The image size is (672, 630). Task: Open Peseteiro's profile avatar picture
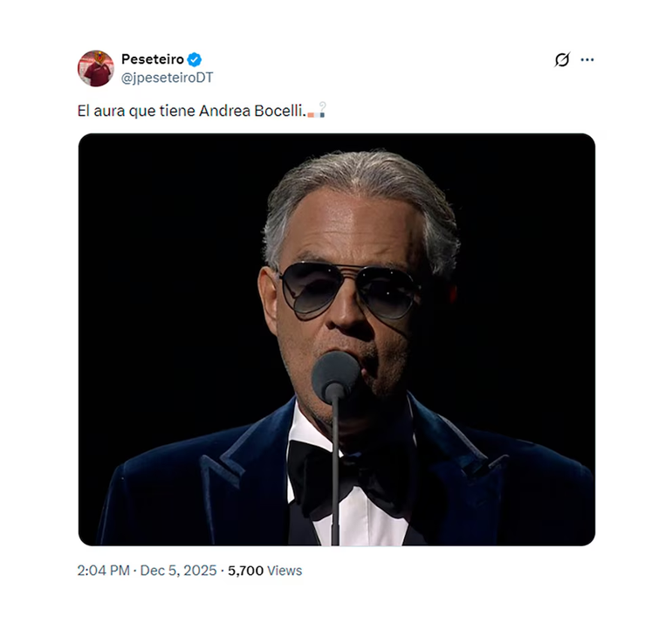96,68
